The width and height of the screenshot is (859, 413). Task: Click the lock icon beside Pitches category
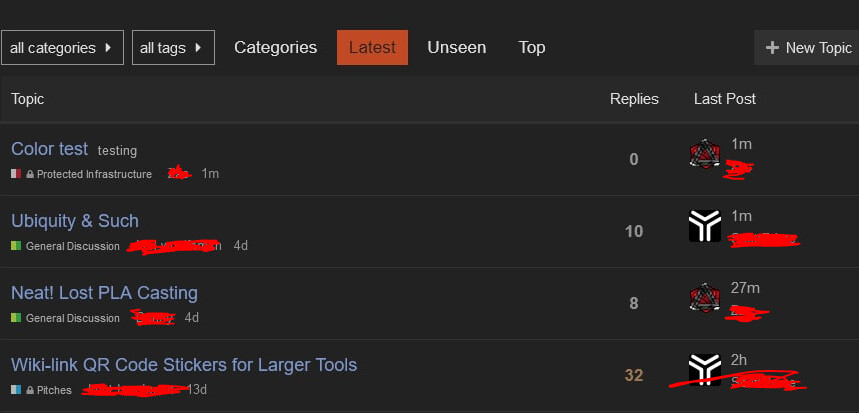[30, 390]
